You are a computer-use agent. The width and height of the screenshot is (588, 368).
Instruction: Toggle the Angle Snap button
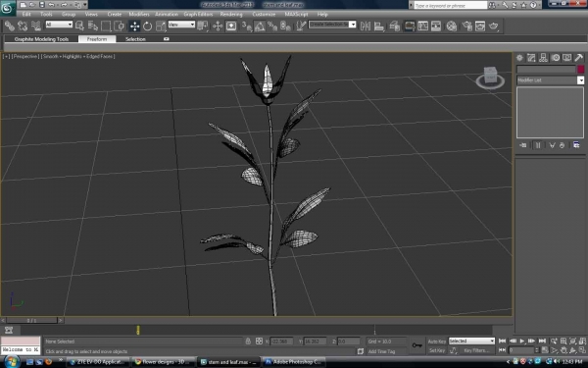tap(260, 26)
